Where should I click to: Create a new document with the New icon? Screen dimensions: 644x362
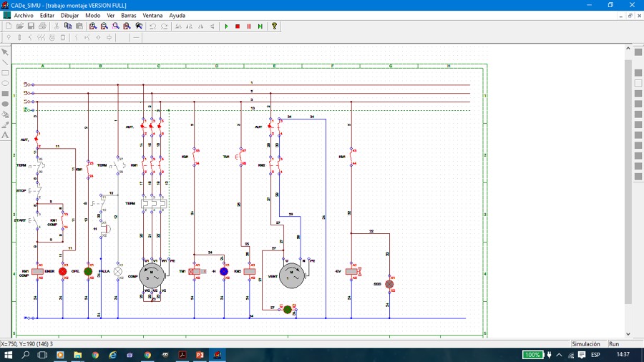9,26
